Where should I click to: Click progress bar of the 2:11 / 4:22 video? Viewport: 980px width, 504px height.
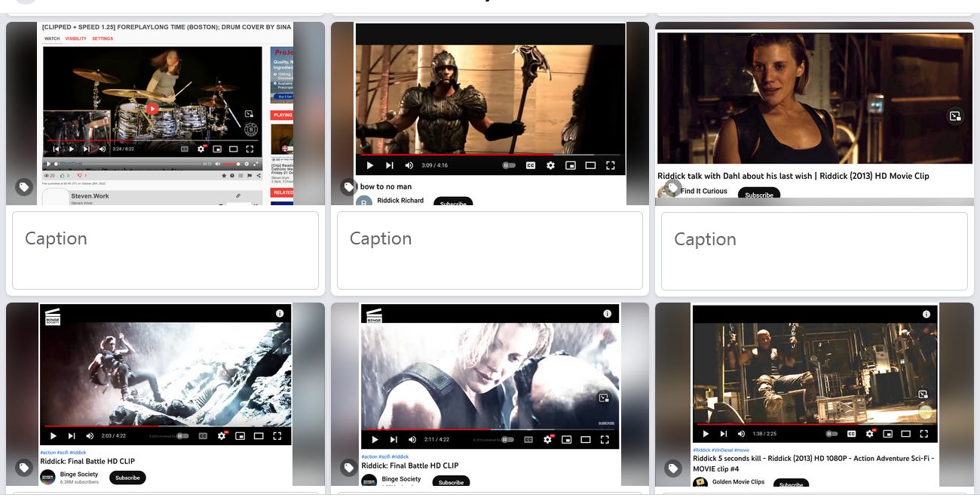coord(490,429)
